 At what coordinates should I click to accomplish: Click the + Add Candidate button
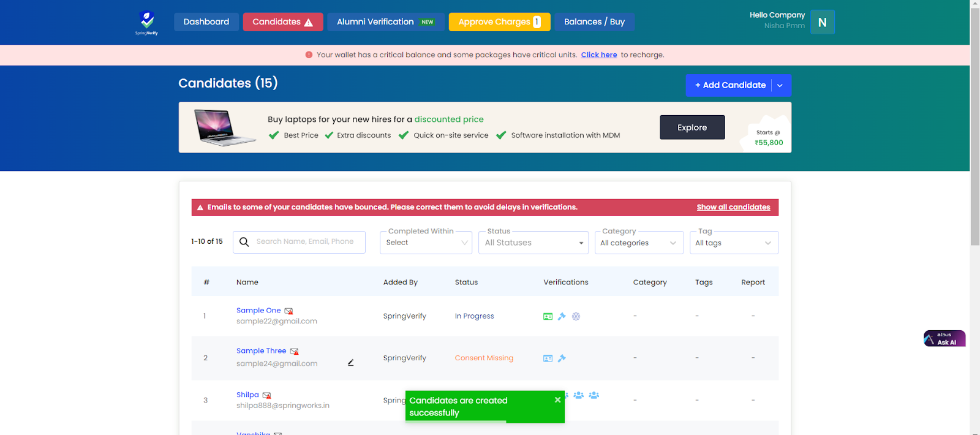729,85
